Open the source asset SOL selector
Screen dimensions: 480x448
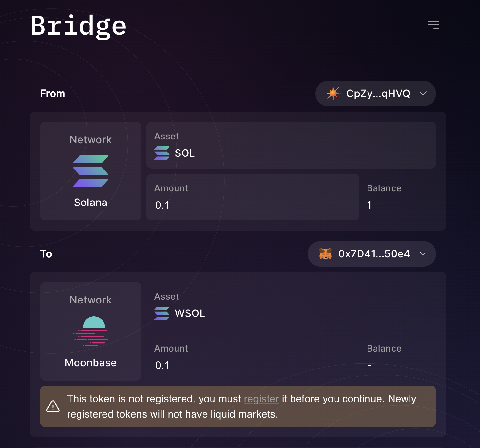point(291,145)
